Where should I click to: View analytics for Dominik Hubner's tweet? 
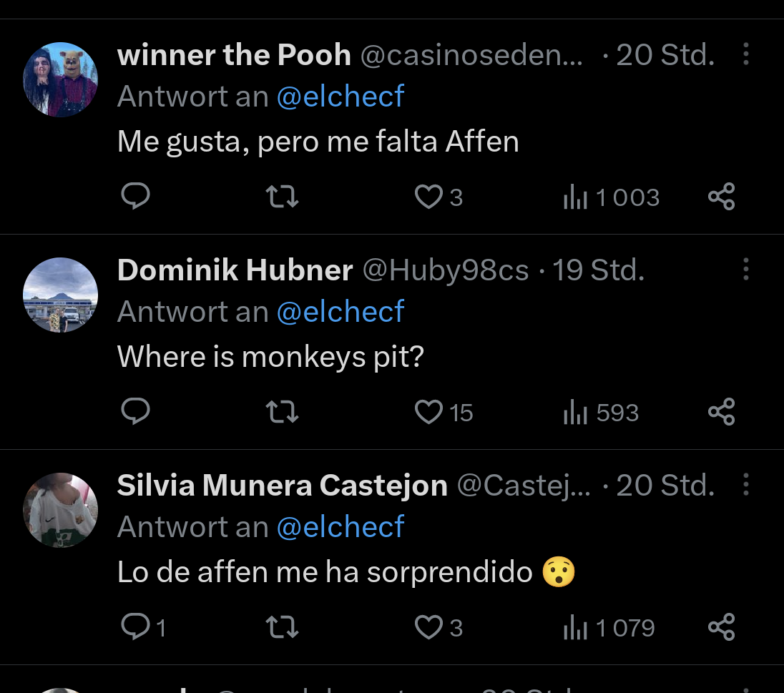(x=601, y=412)
